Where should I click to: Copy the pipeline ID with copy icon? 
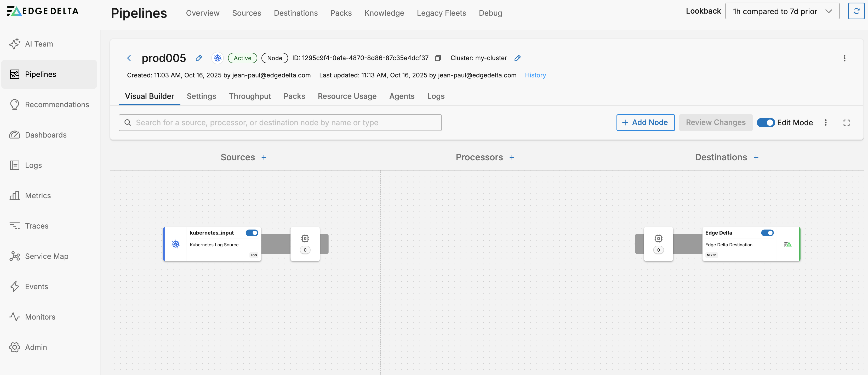click(x=438, y=58)
